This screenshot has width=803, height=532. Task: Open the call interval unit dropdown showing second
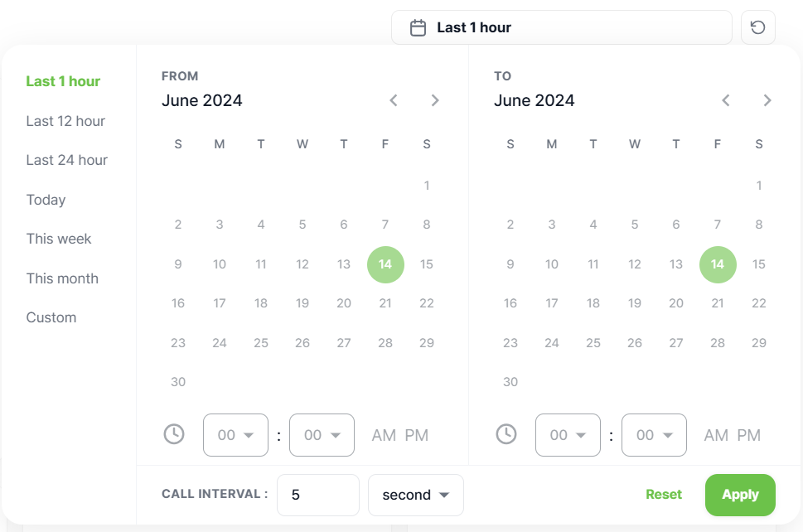pyautogui.click(x=416, y=495)
